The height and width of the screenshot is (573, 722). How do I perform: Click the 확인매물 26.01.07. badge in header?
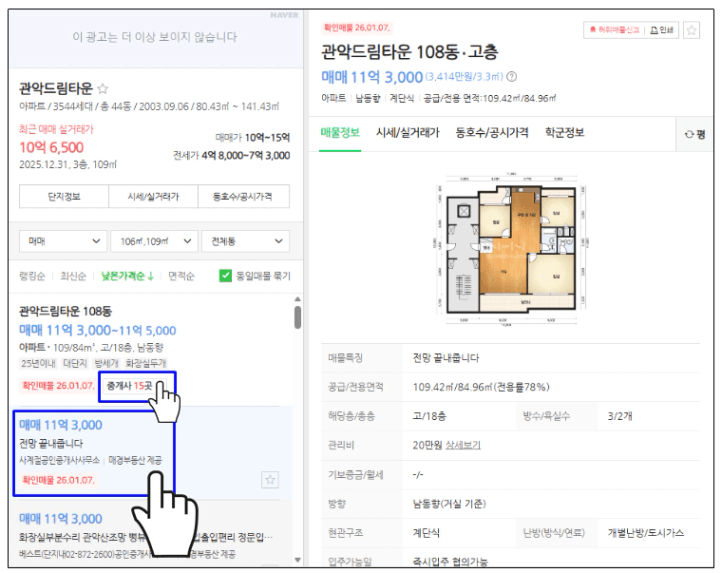356,28
